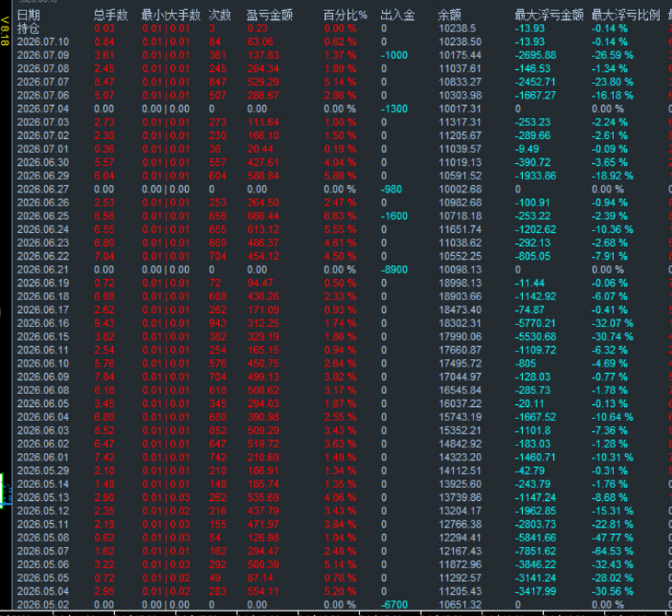
Task: Click balance value 13925.60
Action: 460,484
